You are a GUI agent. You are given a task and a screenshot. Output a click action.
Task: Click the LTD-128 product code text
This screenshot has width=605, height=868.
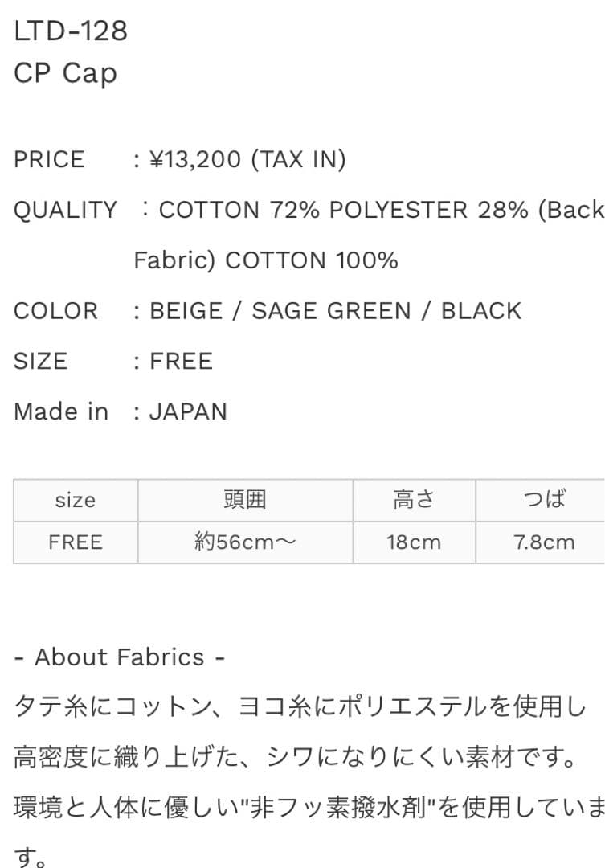point(71,31)
